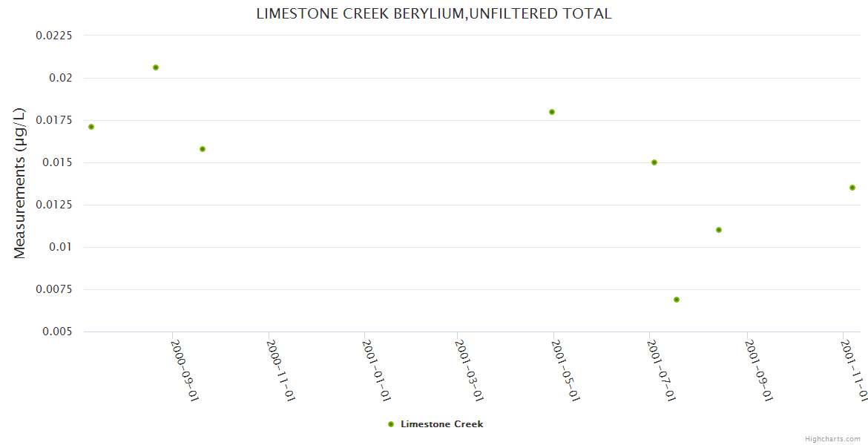Select the data point at 0.011 before 2001-09-01
The image size is (868, 445).
coord(719,230)
